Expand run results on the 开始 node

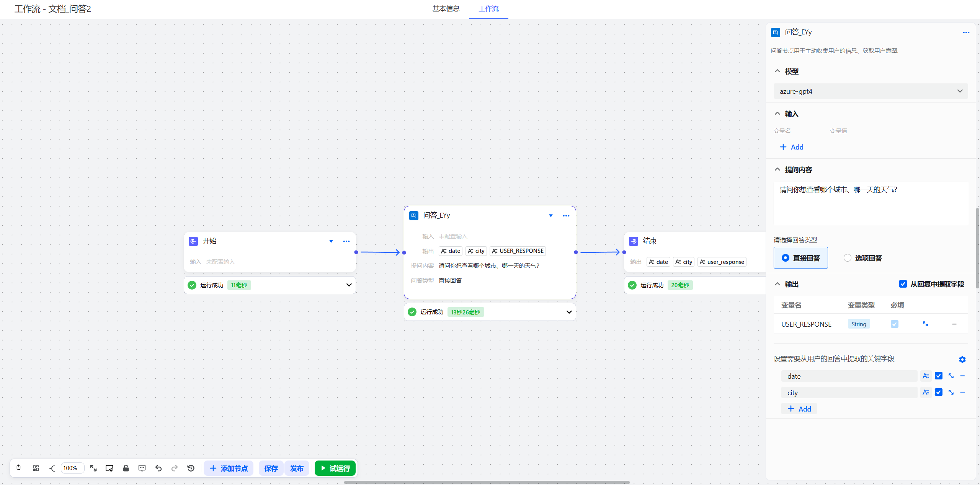349,285
